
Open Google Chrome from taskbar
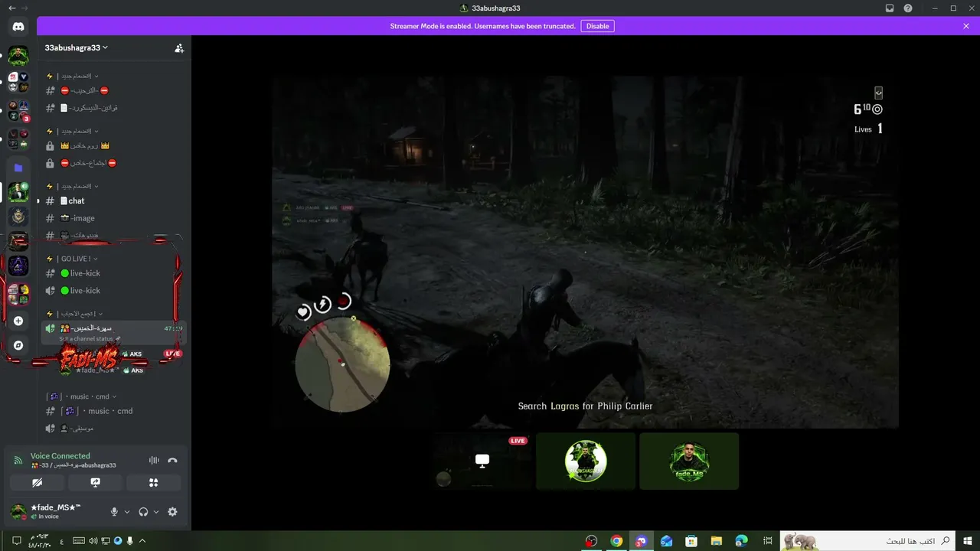pos(616,541)
